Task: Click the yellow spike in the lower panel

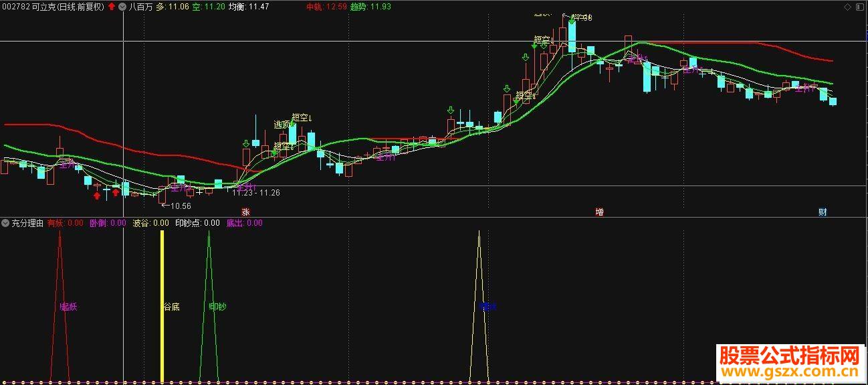Action: click(479, 307)
